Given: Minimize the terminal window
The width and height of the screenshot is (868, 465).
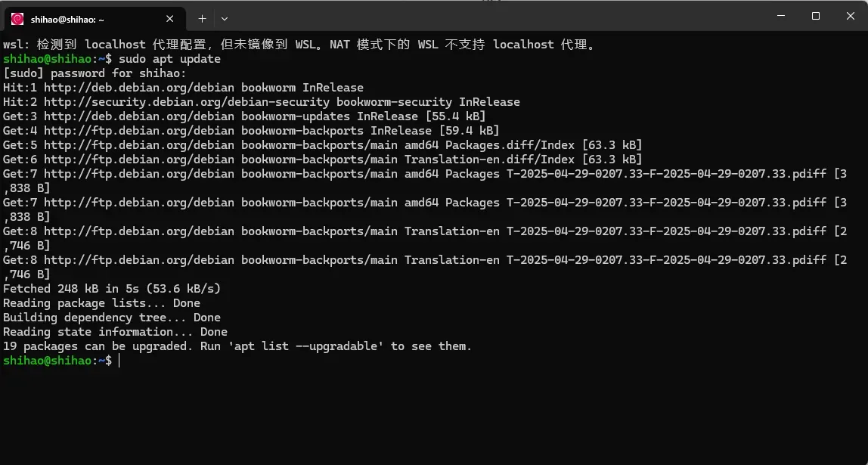Looking at the screenshot, I should (x=780, y=16).
